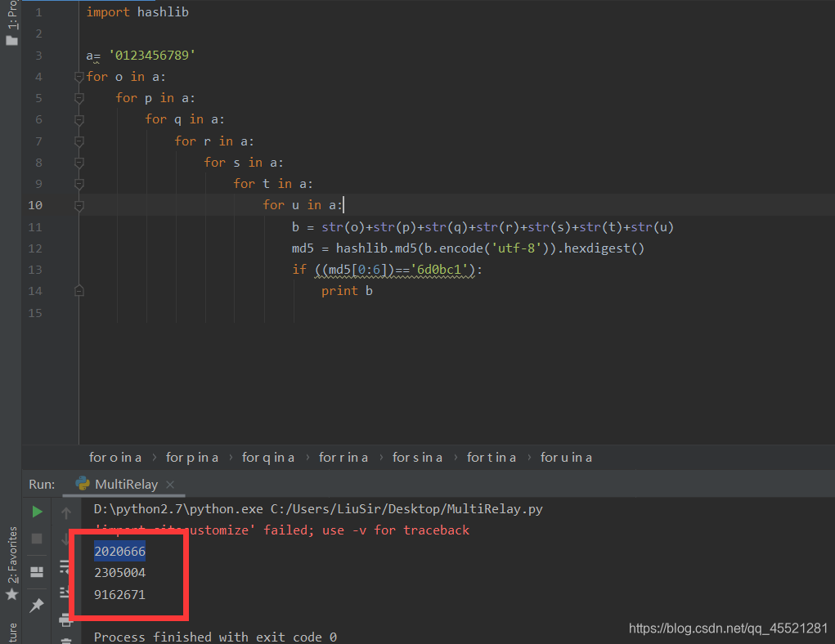Click the 'md5[0:6]' slice expression
This screenshot has width=835, height=644.
click(x=357, y=270)
